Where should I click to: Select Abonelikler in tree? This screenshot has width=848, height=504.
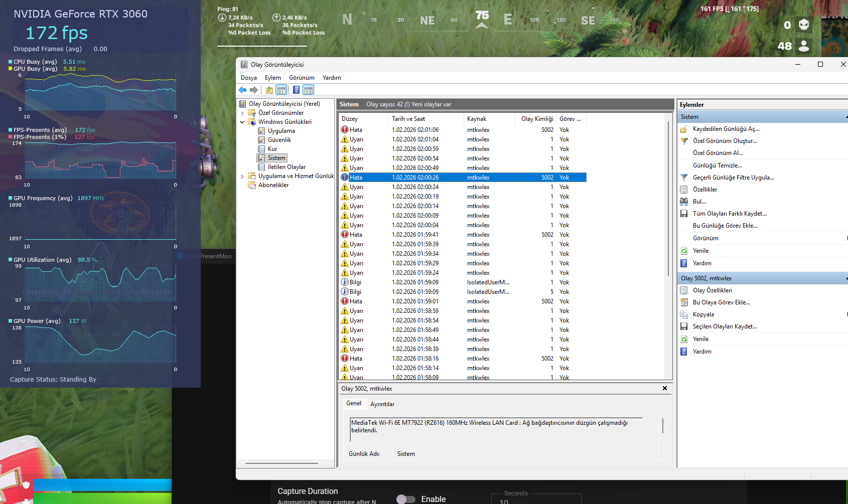pyautogui.click(x=273, y=185)
